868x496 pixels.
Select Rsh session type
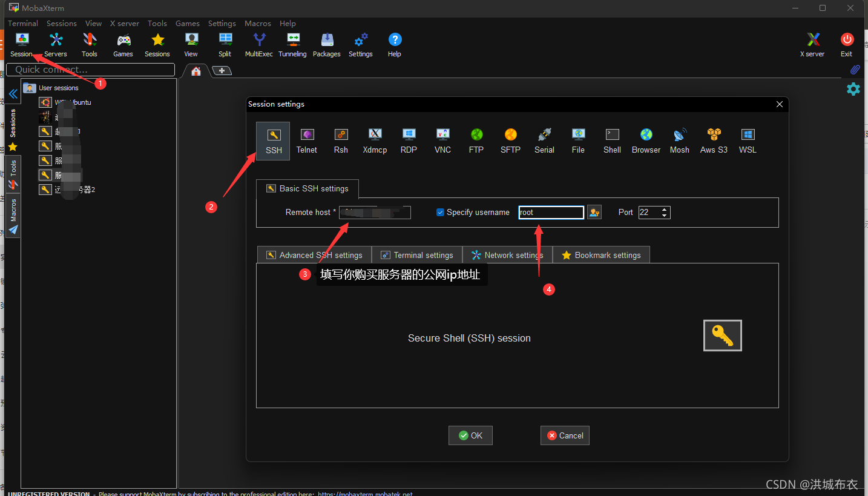click(341, 141)
